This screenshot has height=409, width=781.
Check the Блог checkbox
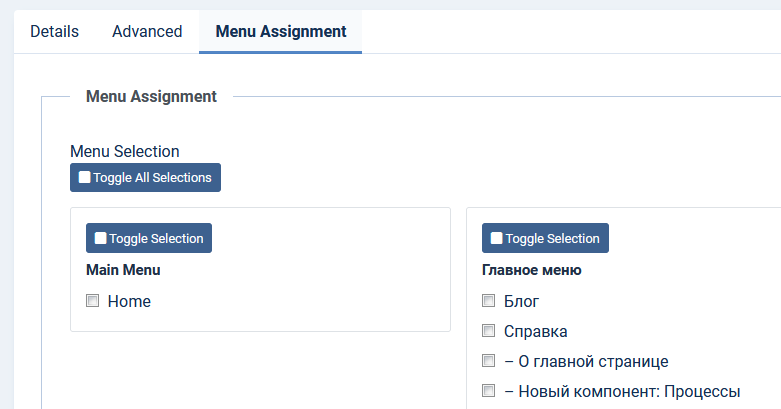(x=489, y=300)
